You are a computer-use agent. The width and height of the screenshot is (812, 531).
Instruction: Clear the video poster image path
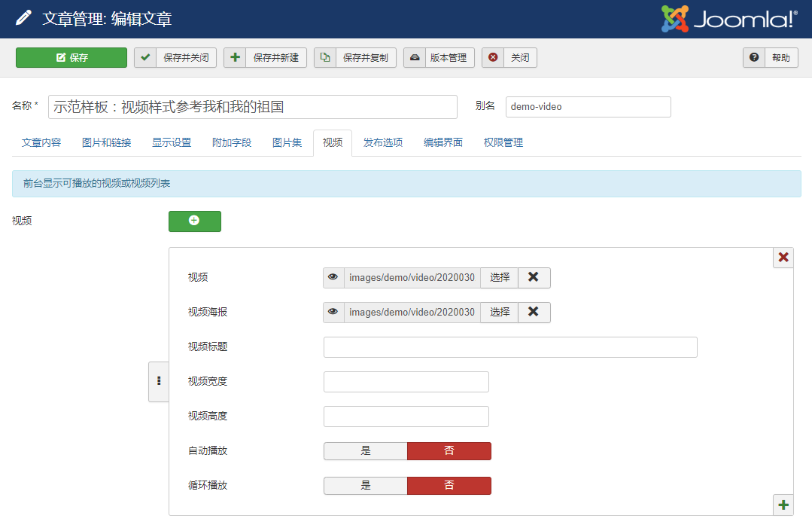[x=534, y=312]
